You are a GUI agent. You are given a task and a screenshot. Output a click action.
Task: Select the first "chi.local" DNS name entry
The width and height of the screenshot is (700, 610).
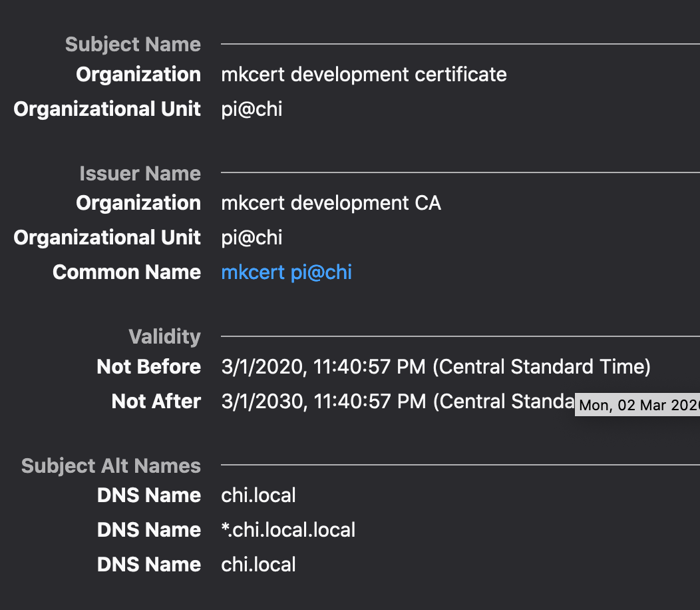pyautogui.click(x=258, y=495)
